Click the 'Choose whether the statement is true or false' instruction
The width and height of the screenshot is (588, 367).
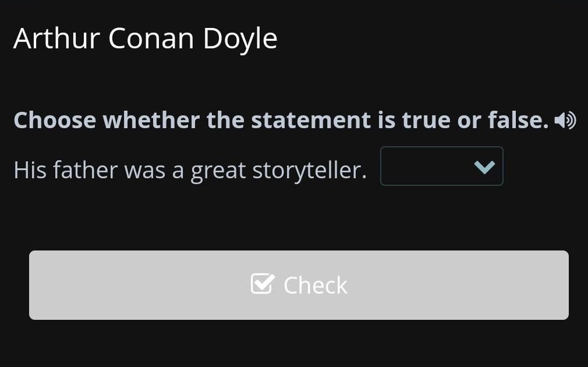[281, 121]
